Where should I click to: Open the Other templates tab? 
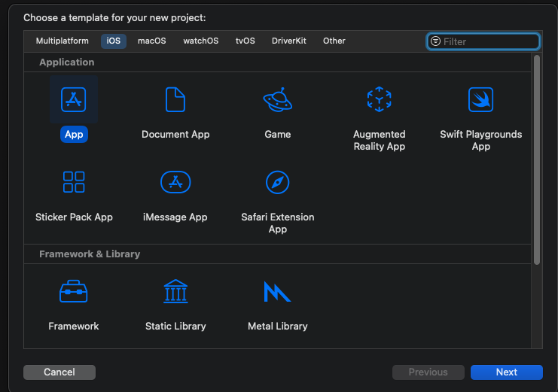pos(334,41)
